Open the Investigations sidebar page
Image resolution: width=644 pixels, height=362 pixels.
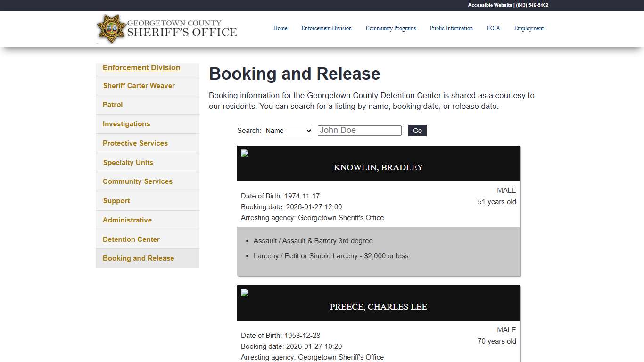pyautogui.click(x=126, y=123)
